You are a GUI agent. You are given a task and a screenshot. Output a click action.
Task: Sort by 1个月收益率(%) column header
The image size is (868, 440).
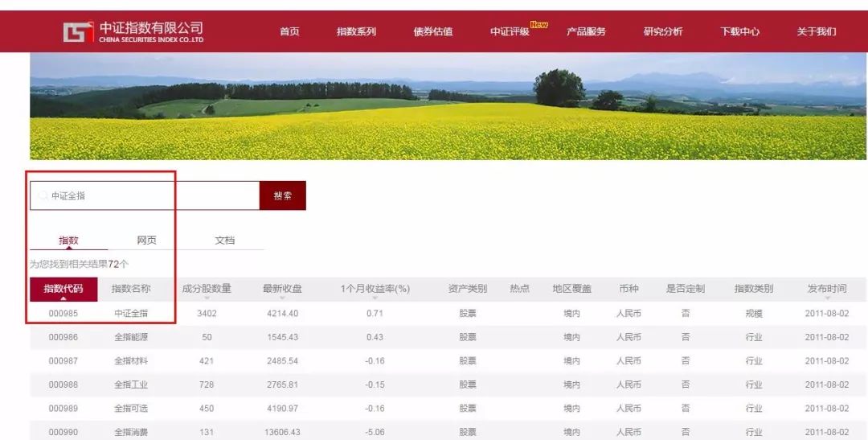[x=375, y=289]
